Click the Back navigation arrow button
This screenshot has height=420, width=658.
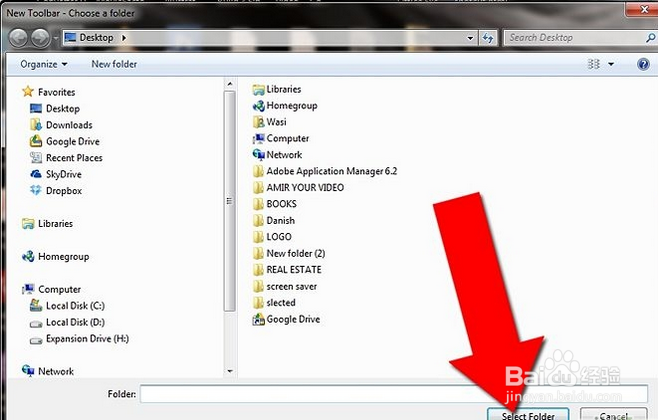pyautogui.click(x=18, y=38)
